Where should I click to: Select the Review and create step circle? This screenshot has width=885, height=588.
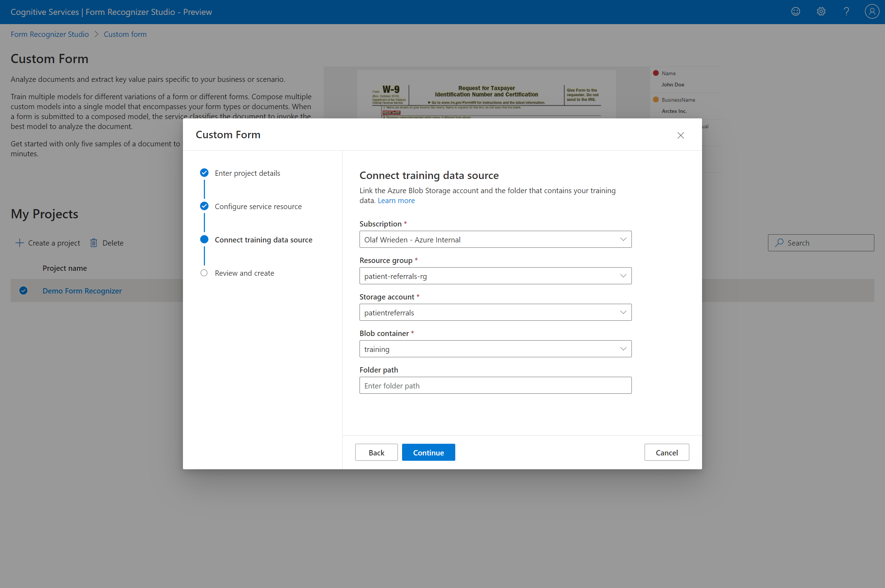pyautogui.click(x=204, y=273)
